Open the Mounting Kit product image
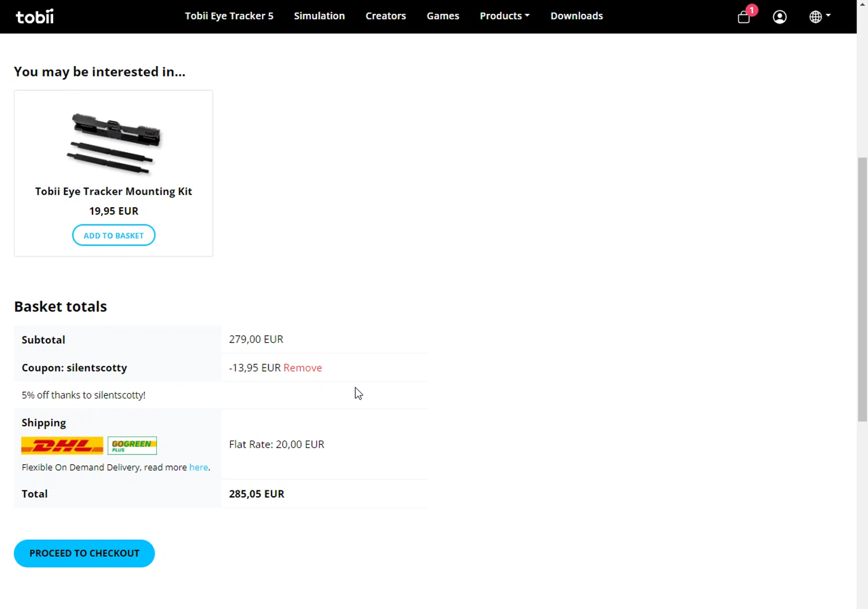Viewport: 868px width, 609px height. click(x=113, y=142)
